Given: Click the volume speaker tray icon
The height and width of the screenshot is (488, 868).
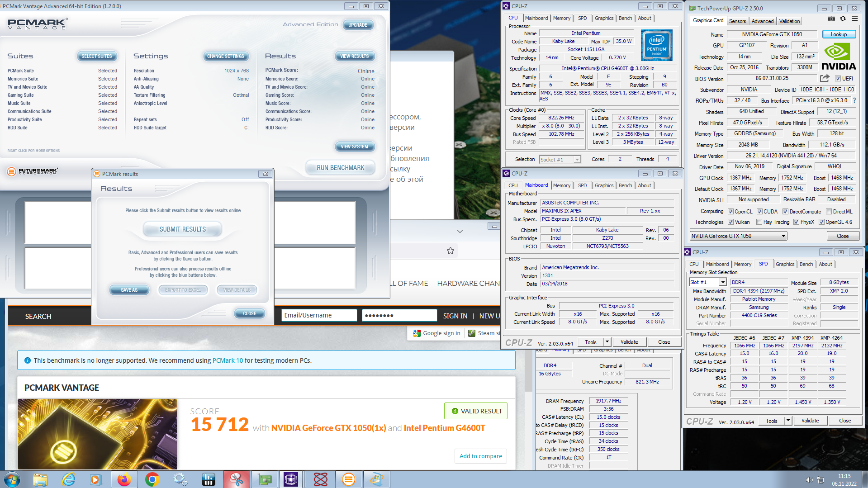Looking at the screenshot, I should 809,480.
